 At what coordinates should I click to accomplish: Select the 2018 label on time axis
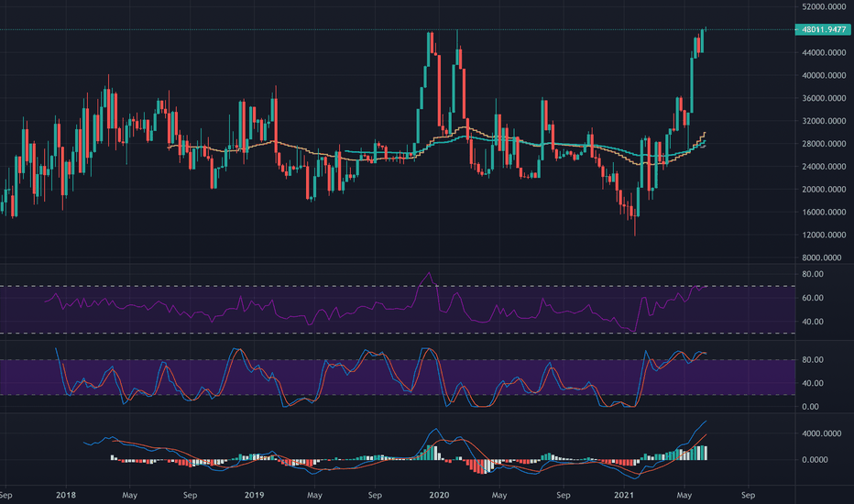tap(66, 495)
